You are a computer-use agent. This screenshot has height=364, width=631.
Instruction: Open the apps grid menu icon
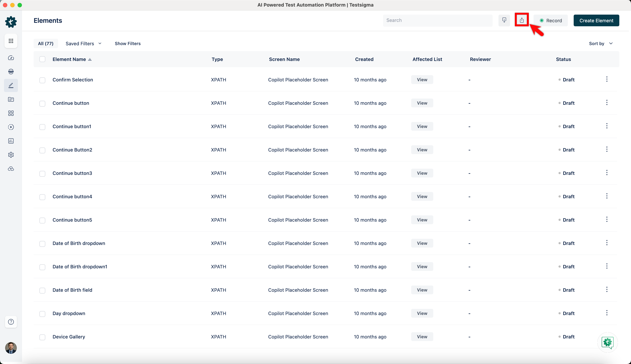point(11,41)
